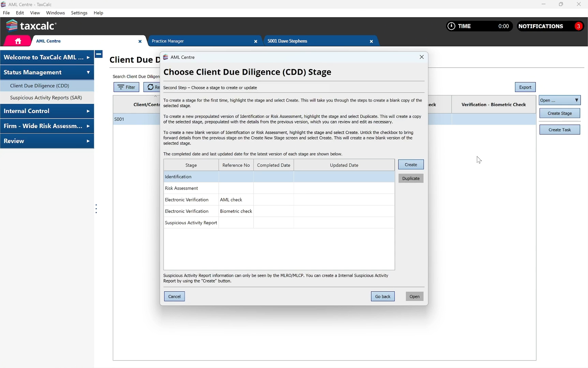Click the Export button
588x368 pixels.
(525, 87)
